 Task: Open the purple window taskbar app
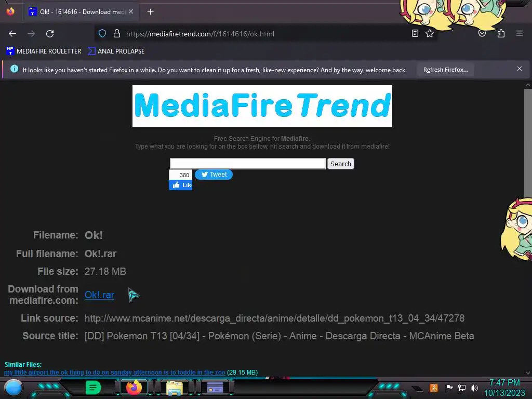[x=215, y=388]
